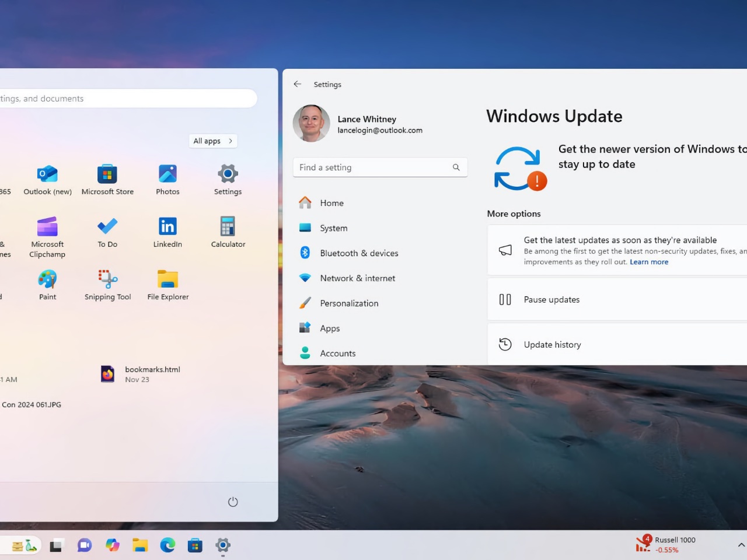Screen dimensions: 747x560
Task: Open the Russell 1000 stock widget
Action: click(665, 545)
